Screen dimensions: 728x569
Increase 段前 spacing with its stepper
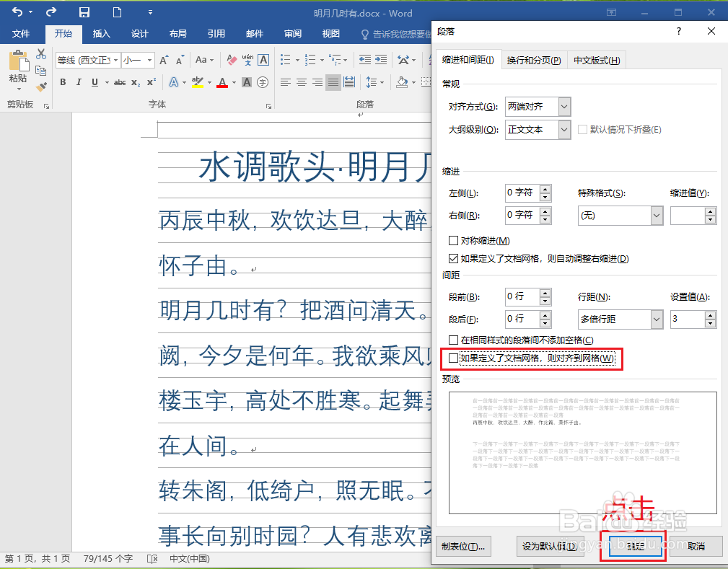[x=545, y=293]
